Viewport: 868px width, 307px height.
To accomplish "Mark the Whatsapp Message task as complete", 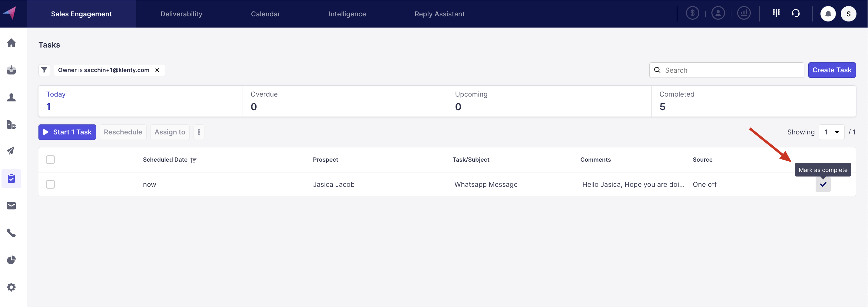I will pos(823,184).
